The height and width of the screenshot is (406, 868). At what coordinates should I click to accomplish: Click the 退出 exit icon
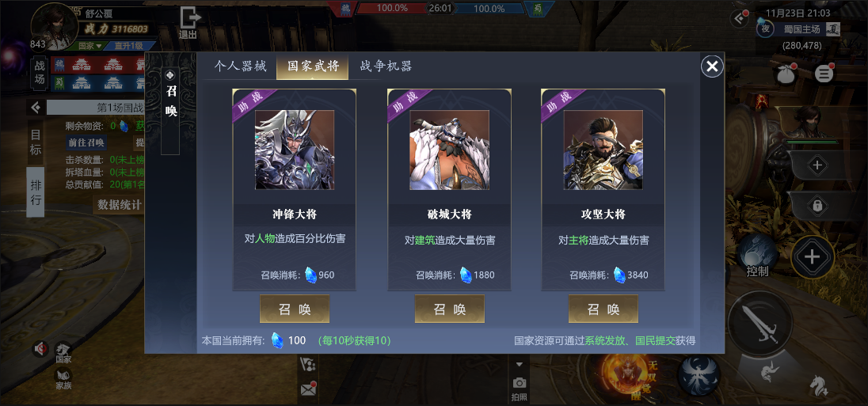188,23
